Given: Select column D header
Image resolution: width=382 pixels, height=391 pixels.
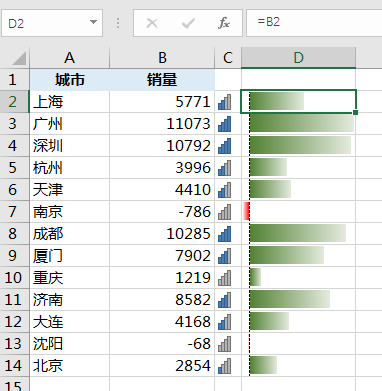Looking at the screenshot, I should click(x=298, y=58).
